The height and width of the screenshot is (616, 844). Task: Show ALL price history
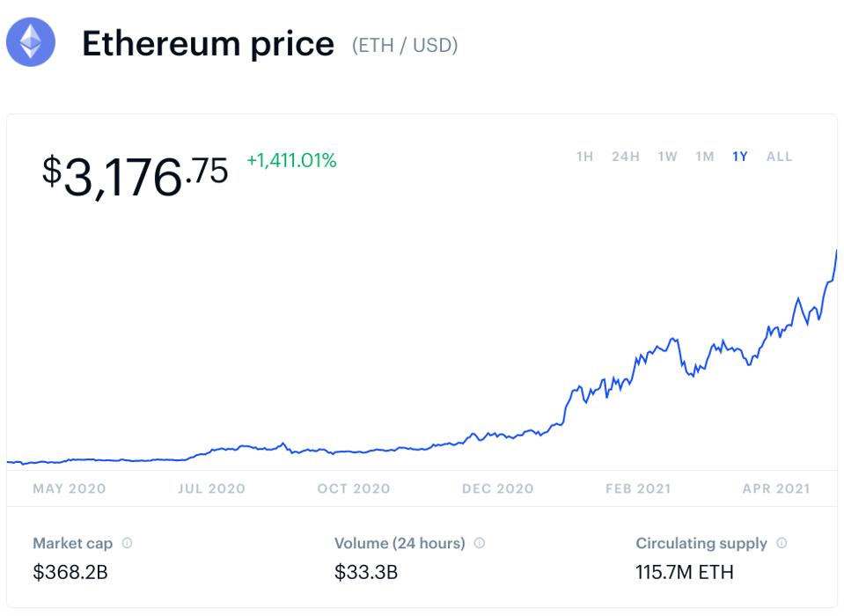point(779,156)
